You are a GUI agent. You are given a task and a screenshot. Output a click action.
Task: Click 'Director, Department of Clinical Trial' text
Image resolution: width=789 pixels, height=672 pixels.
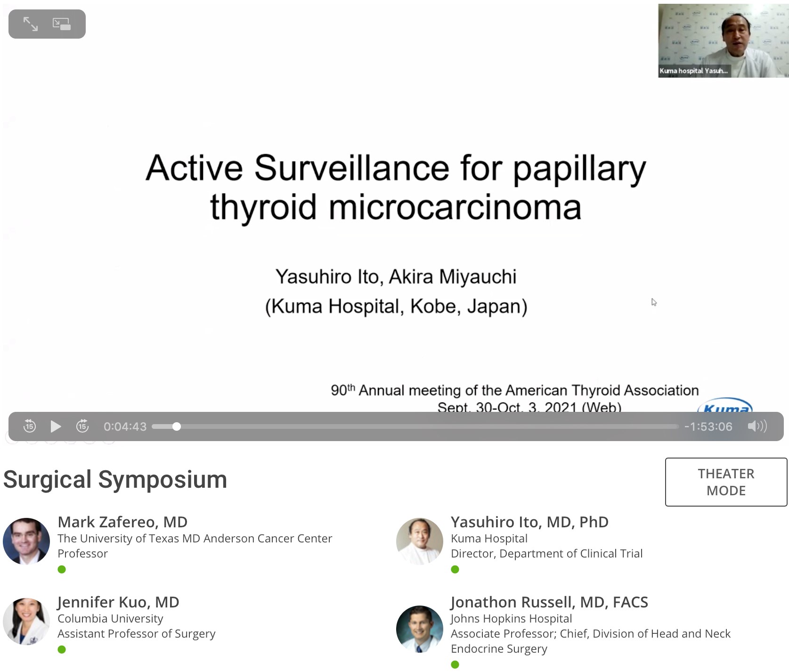(x=546, y=553)
